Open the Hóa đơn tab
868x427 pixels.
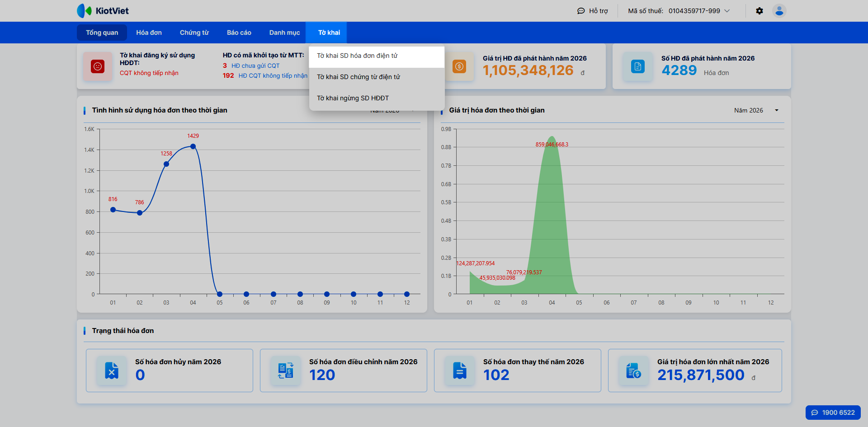[149, 33]
